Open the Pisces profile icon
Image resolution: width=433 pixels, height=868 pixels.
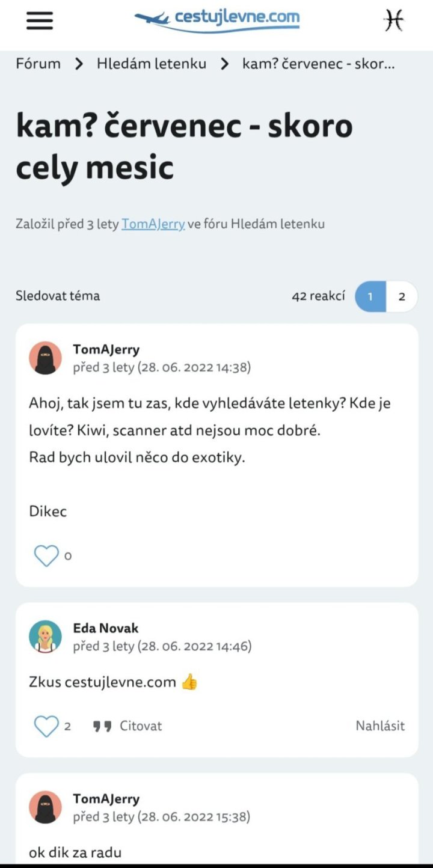[x=393, y=21]
